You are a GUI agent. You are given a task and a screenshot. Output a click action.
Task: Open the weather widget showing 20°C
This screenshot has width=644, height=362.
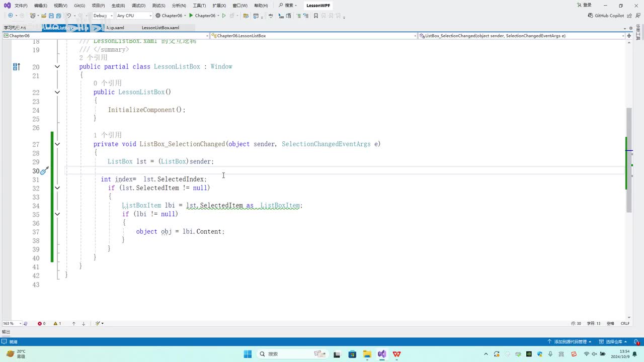click(16, 354)
